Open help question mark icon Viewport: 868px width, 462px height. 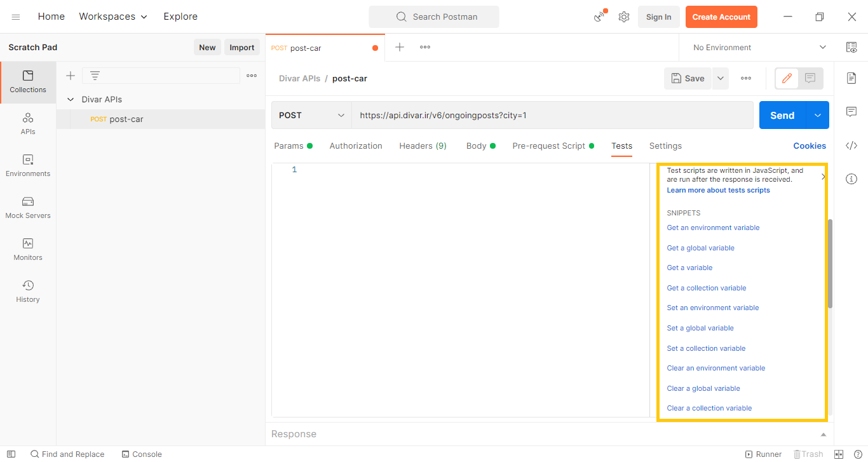(858, 454)
